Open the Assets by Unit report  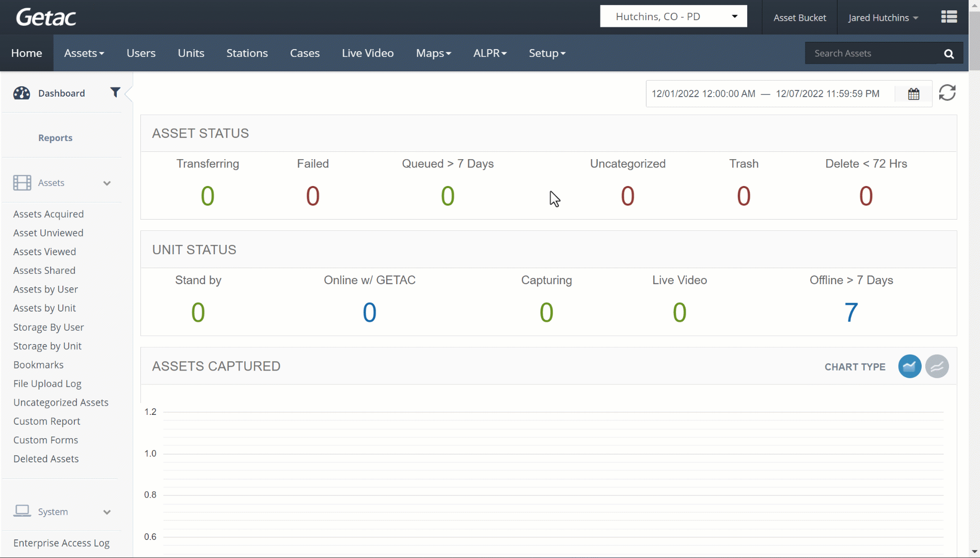coord(44,308)
